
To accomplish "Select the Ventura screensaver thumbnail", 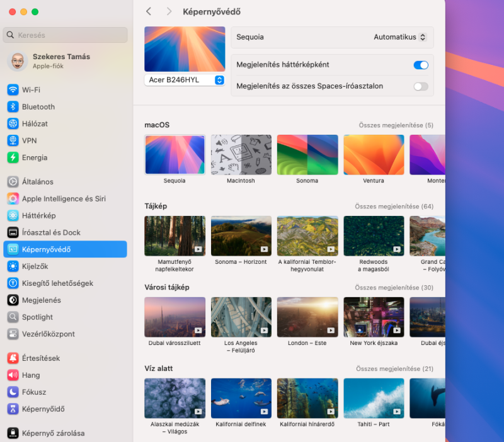I will point(374,155).
